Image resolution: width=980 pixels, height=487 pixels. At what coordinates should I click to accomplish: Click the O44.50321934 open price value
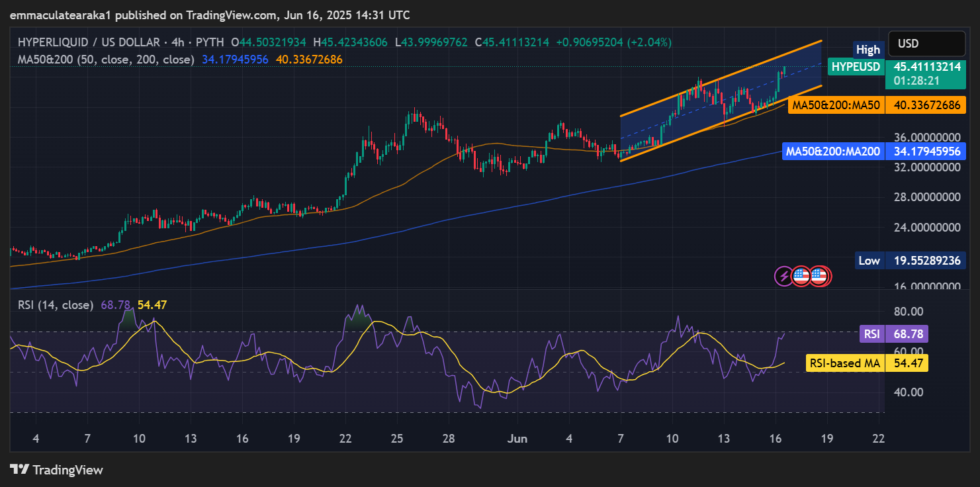tap(269, 42)
